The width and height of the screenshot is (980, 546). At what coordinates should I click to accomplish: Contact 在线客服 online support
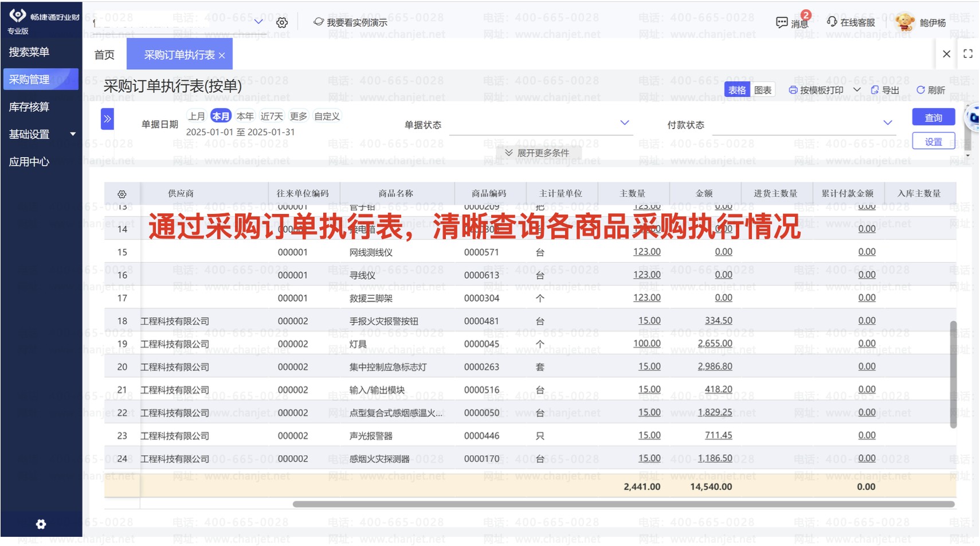(x=850, y=22)
